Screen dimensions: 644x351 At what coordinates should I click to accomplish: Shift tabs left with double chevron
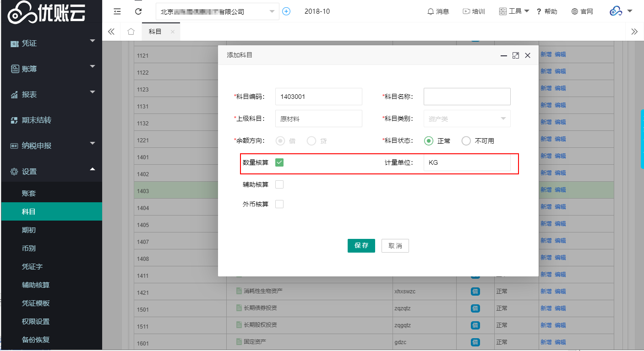[x=111, y=32]
